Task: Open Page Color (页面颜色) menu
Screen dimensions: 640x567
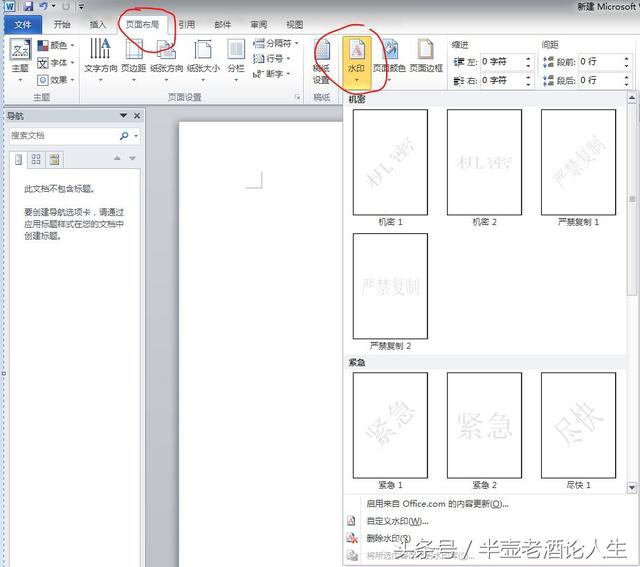Action: [388, 60]
